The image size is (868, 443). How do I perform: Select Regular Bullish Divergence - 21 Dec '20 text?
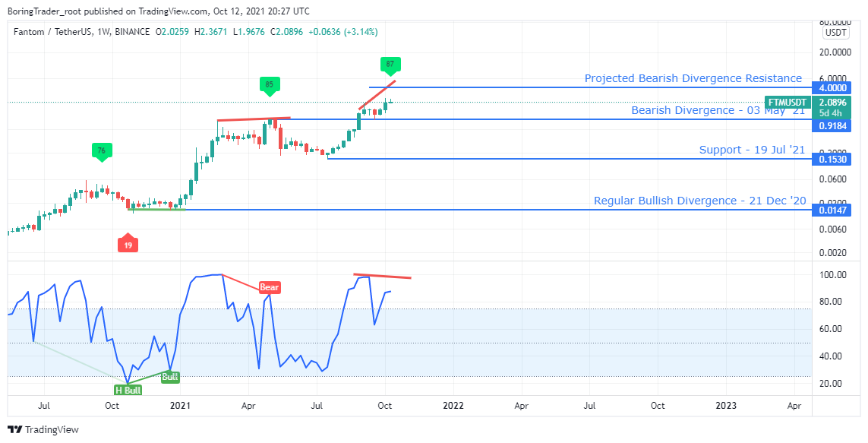(699, 201)
